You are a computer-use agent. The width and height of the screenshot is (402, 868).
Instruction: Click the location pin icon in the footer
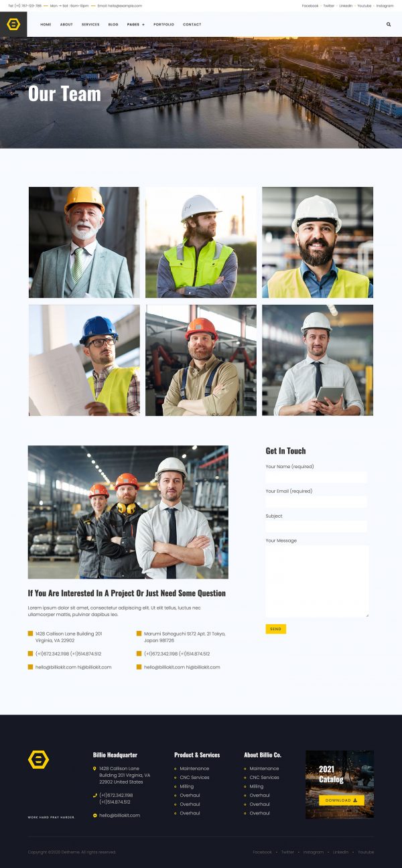[x=94, y=768]
